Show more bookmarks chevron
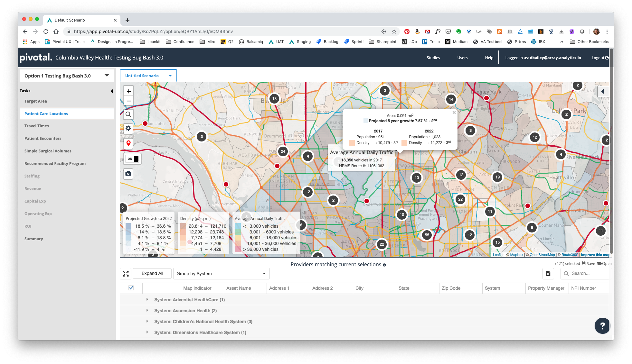The width and height of the screenshot is (632, 364). coord(562,42)
